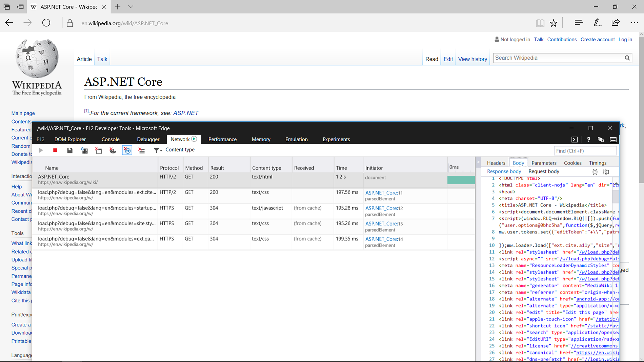644x362 pixels.
Task: Make a web note with the pen icon
Action: (597, 23)
